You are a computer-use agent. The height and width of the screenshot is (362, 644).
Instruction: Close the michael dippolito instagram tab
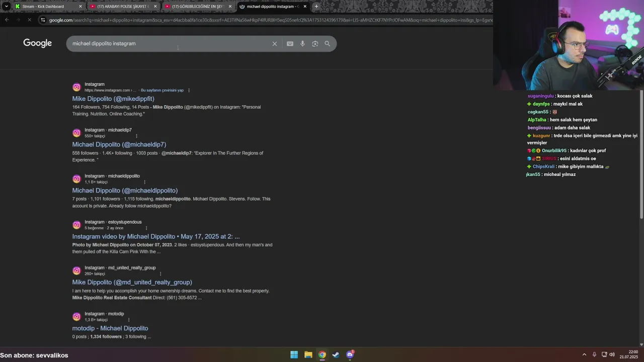click(x=305, y=7)
